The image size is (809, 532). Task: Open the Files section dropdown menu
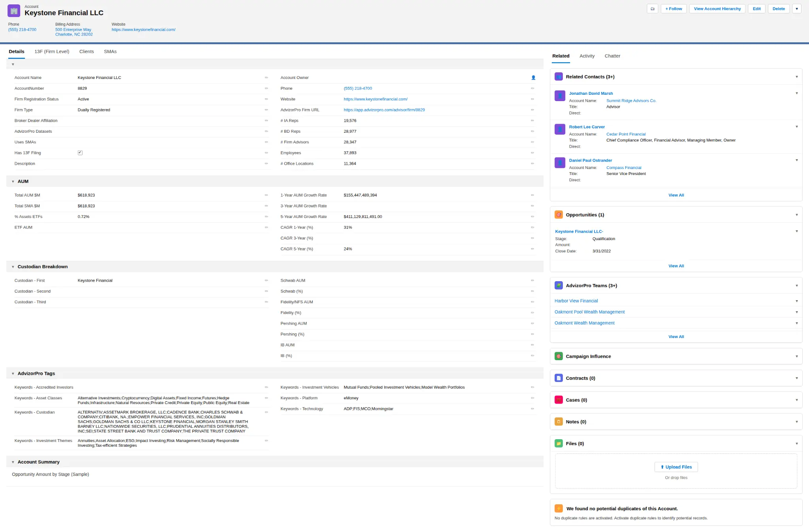click(797, 444)
